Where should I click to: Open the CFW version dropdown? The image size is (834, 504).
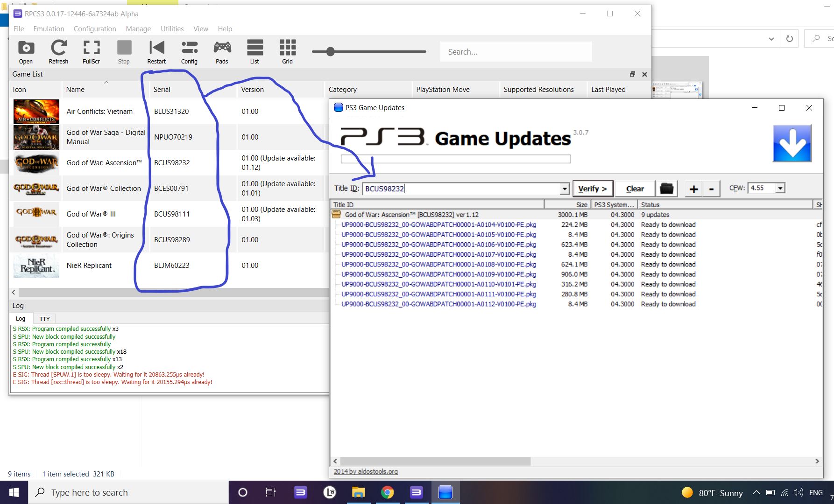point(780,188)
